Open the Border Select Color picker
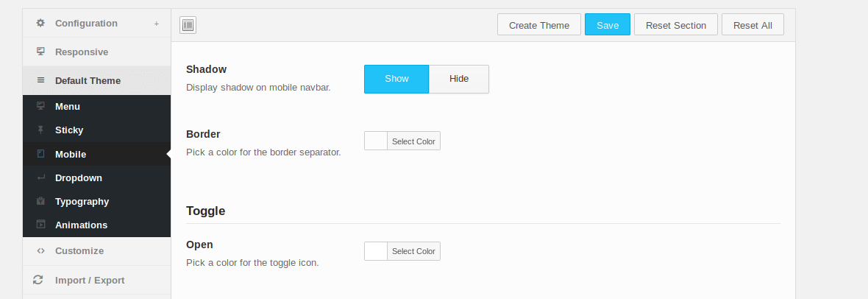The width and height of the screenshot is (868, 299). (413, 141)
